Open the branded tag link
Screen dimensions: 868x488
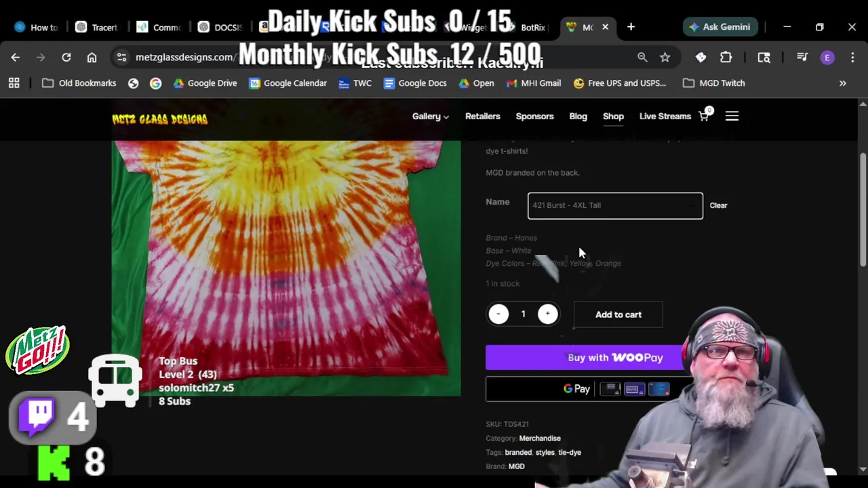point(518,453)
